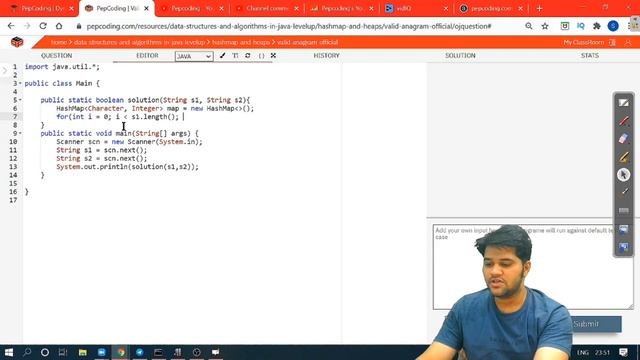This screenshot has height=360, width=640.
Task: Open the JAVA language dropdown
Action: coord(194,56)
